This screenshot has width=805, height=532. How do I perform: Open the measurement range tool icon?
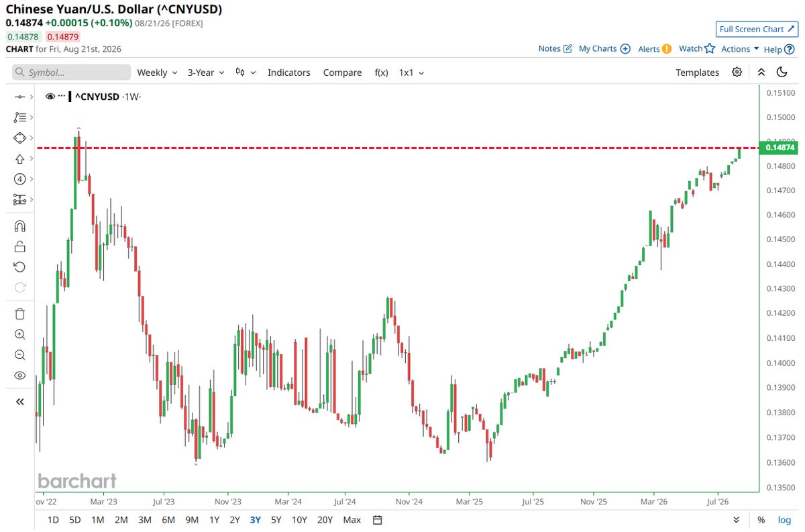19,199
